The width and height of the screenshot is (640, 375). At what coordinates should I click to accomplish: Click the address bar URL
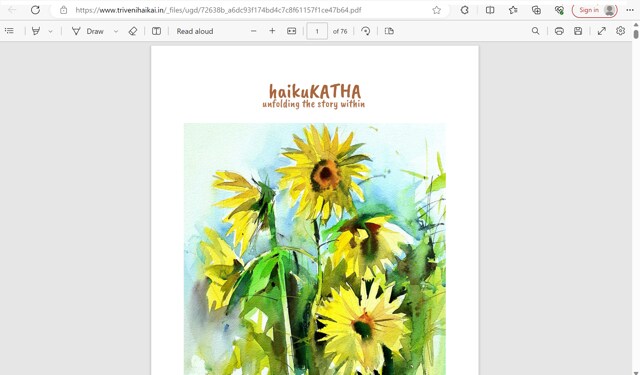coord(218,10)
